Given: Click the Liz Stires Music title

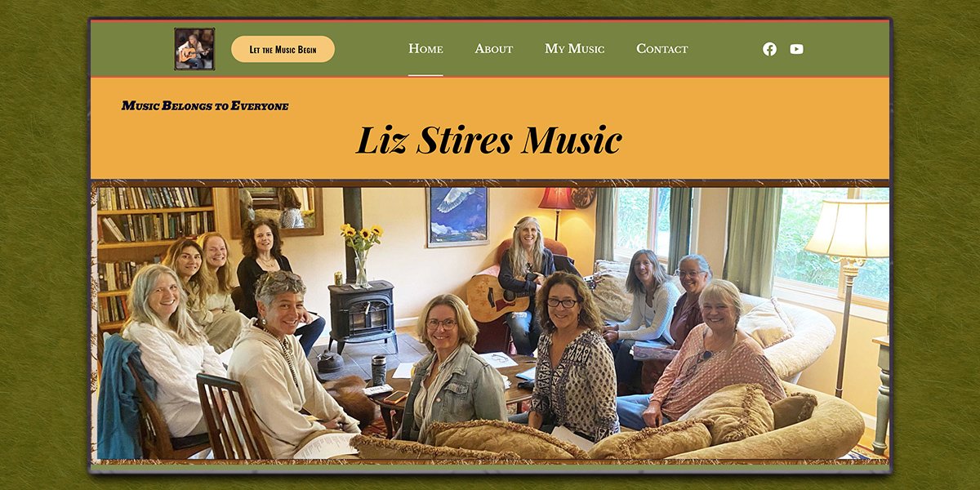Looking at the screenshot, I should (x=489, y=140).
